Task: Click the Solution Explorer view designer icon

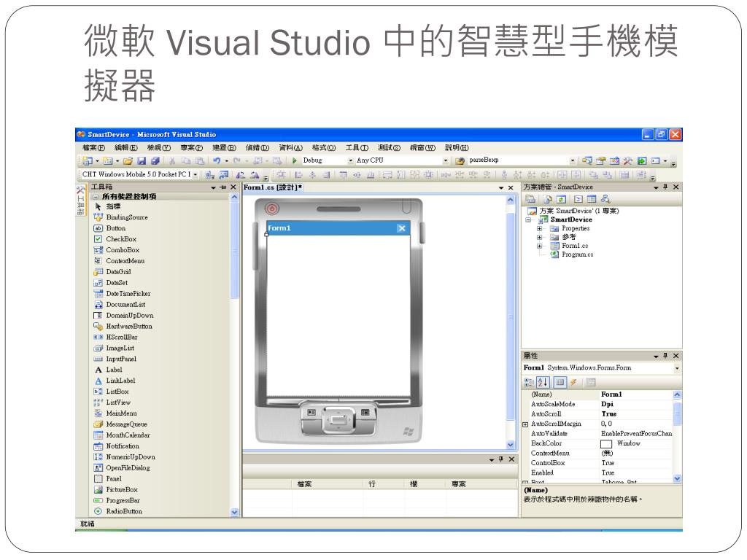Action: click(591, 199)
